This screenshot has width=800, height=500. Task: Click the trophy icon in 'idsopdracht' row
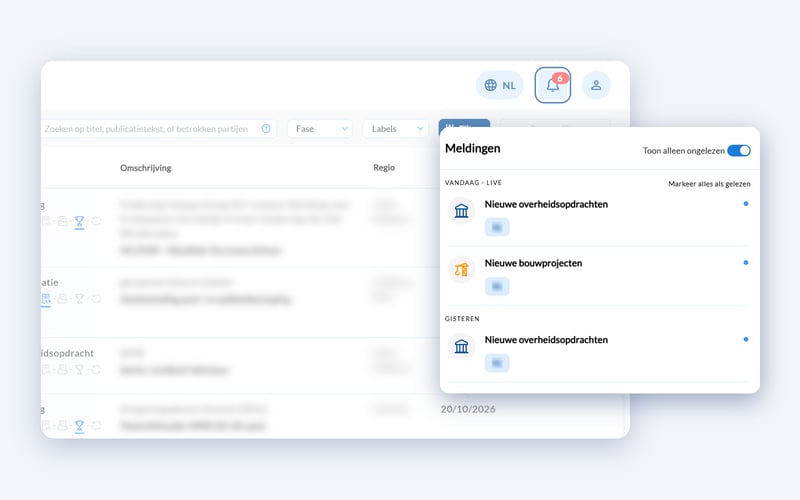pos(79,369)
